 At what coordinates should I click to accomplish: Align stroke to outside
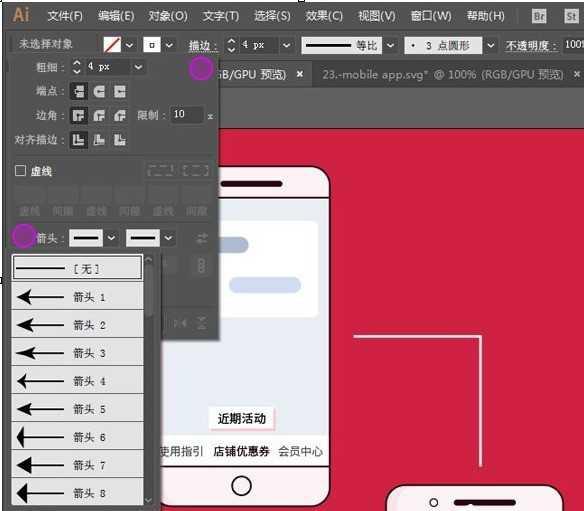(120, 140)
